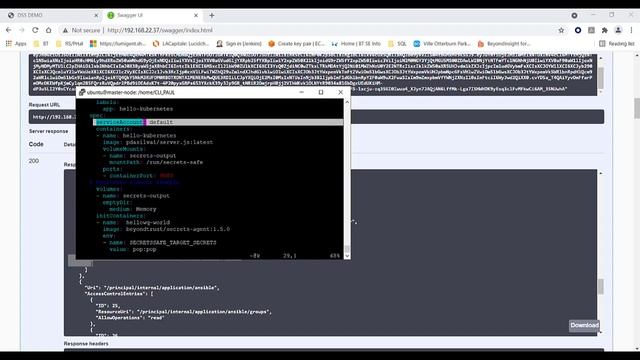Go forward in browser history
This screenshot has width=640, height=360.
(x=22, y=30)
